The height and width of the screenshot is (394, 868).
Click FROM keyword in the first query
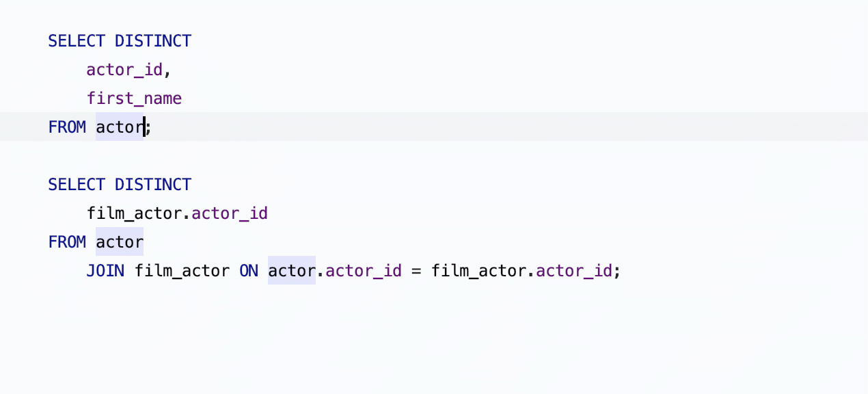pyautogui.click(x=67, y=127)
